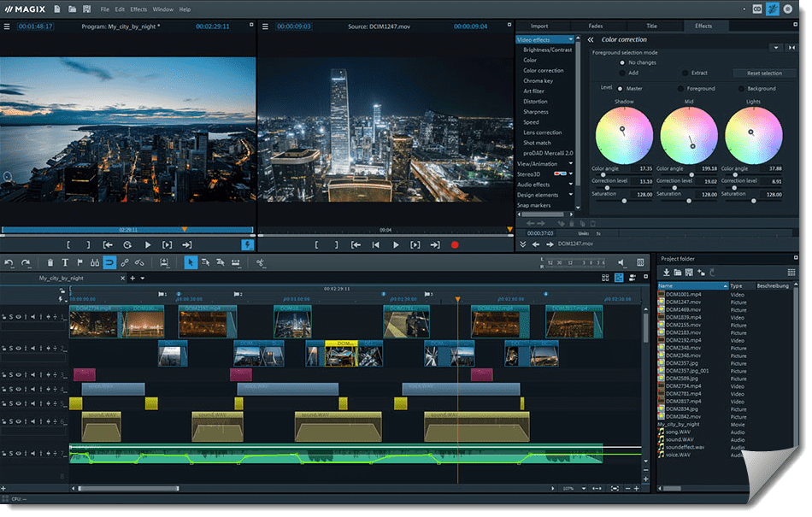
Task: Open the Effects menu
Action: point(138,9)
